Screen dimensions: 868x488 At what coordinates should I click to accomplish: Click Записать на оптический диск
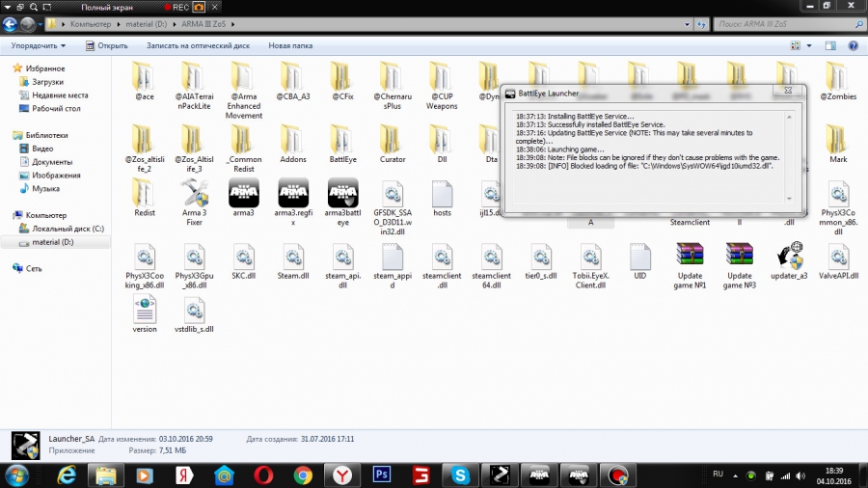[198, 46]
